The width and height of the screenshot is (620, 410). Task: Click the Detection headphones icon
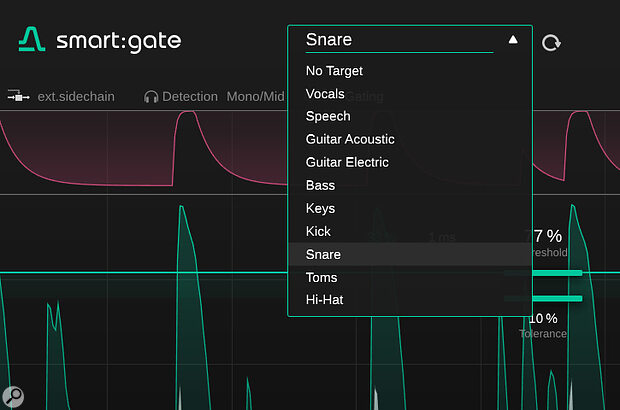pyautogui.click(x=151, y=97)
